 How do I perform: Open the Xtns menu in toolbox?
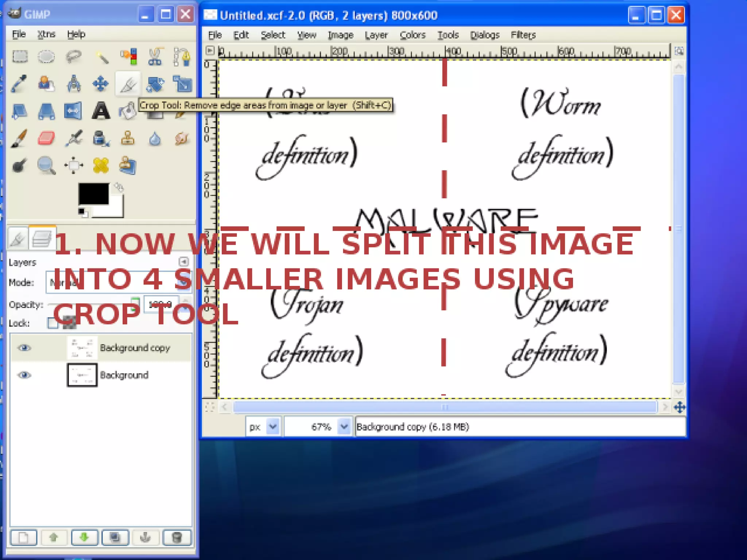[x=46, y=34]
